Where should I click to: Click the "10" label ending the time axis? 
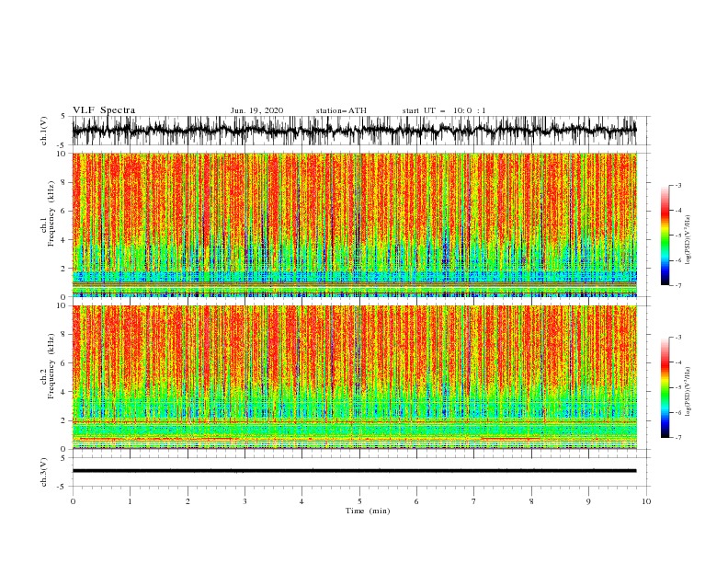coord(646,501)
